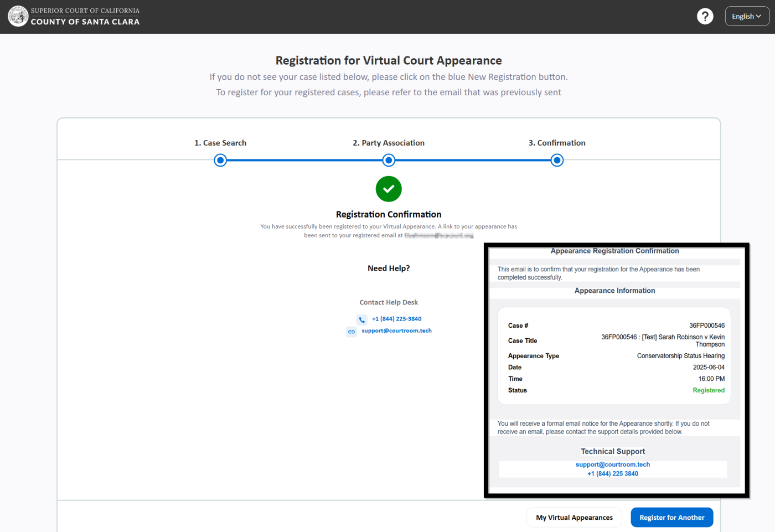775x532 pixels.
Task: Click the Technical Support heading
Action: click(x=613, y=452)
